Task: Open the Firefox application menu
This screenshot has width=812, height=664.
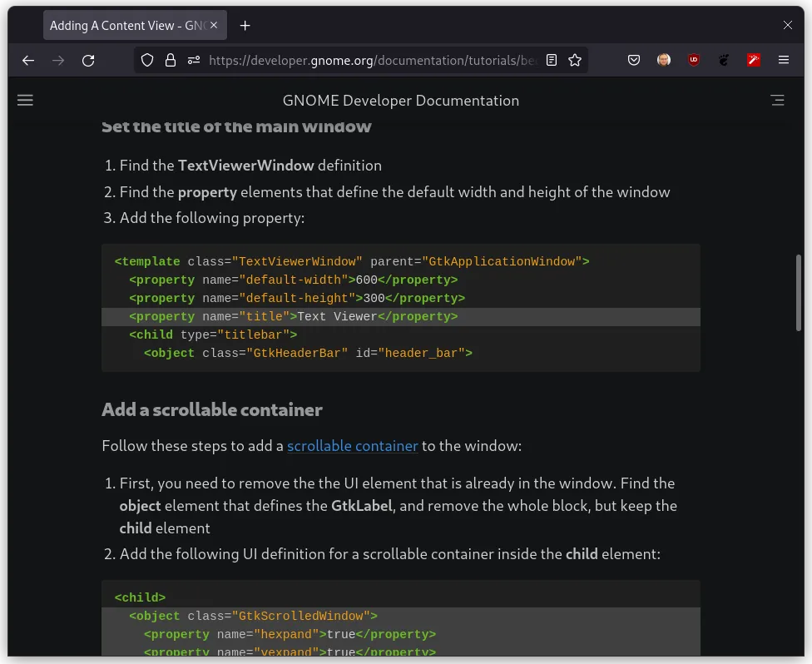Action: coord(784,60)
